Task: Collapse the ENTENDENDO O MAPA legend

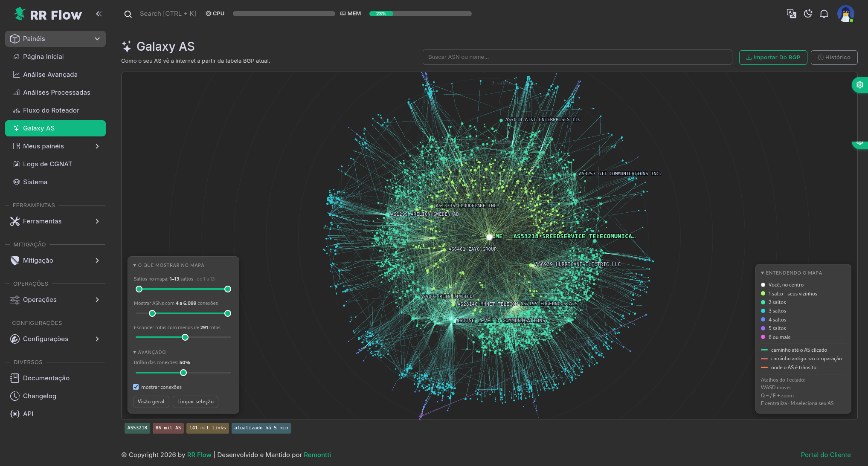Action: click(791, 273)
